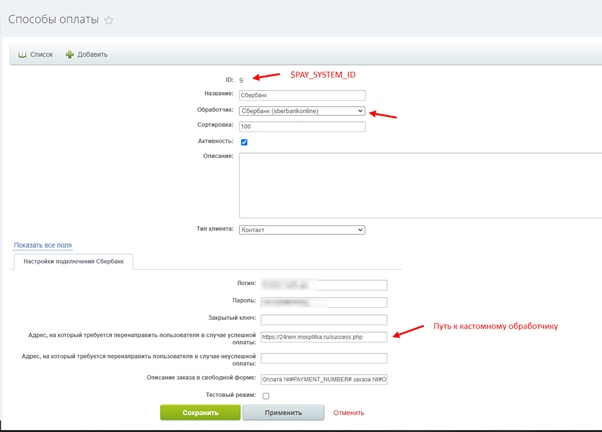Click the successful payment redirect URL field
602x432 pixels.
click(x=323, y=337)
